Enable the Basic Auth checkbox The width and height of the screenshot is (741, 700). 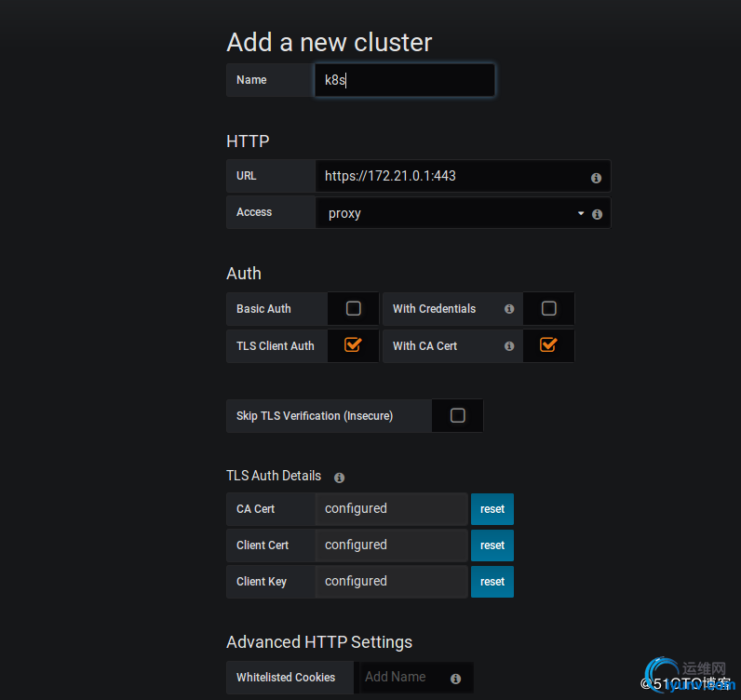pos(353,308)
